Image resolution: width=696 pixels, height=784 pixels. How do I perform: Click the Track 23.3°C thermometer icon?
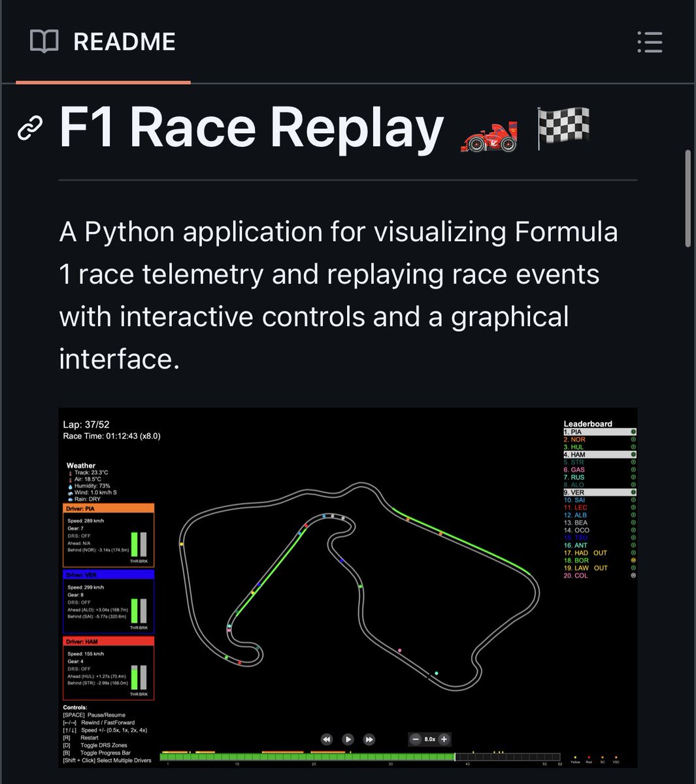pyautogui.click(x=70, y=472)
